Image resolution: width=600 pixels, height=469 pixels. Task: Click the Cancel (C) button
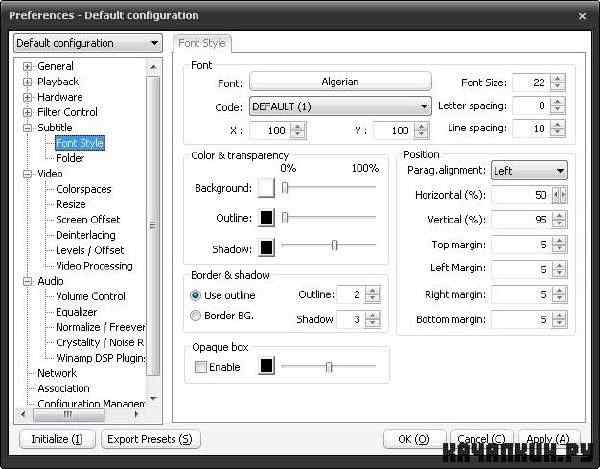[481, 439]
